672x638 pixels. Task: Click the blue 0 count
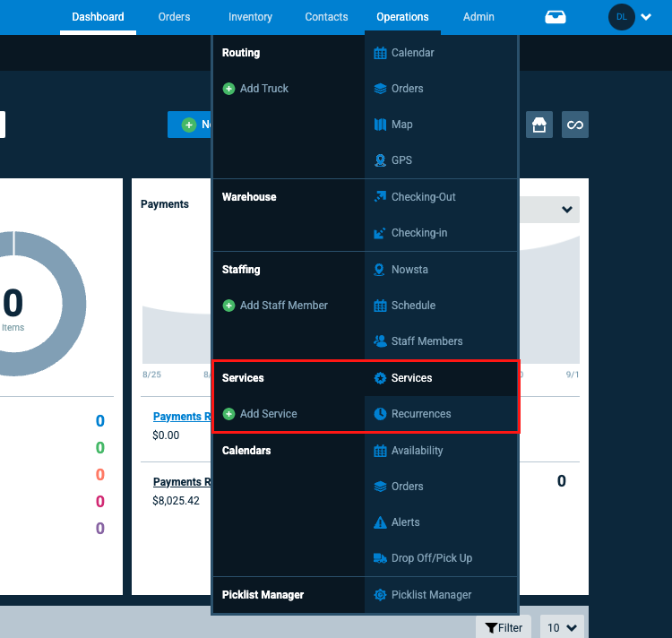click(99, 421)
